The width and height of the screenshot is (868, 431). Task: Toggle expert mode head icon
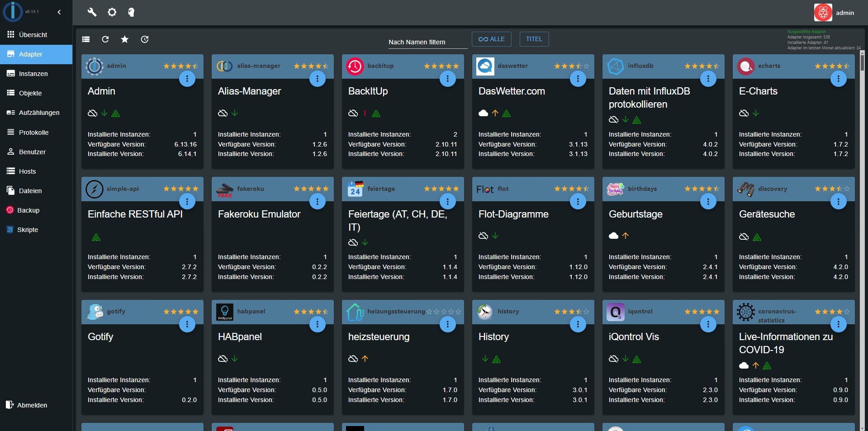(131, 12)
